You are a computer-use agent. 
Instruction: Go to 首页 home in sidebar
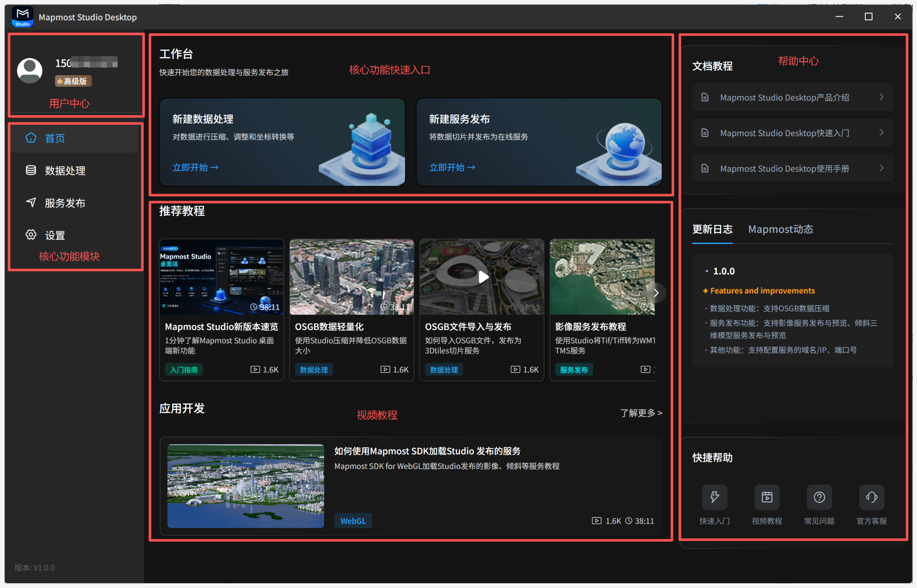(x=75, y=138)
